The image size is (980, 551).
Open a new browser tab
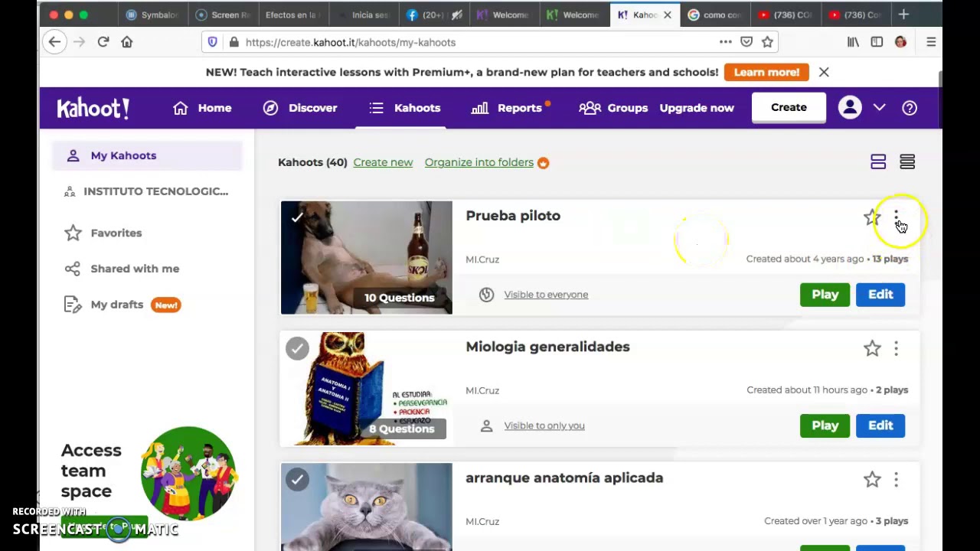pos(903,15)
